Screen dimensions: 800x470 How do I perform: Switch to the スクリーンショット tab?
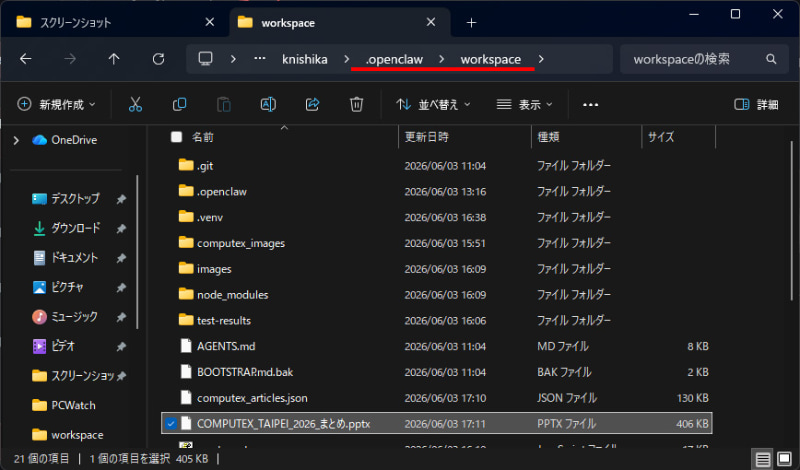coord(115,22)
